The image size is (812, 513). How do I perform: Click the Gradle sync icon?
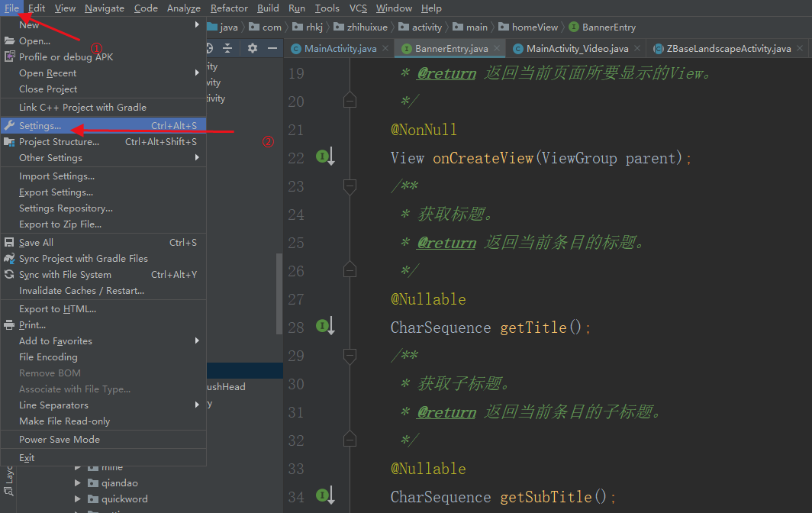(9, 258)
